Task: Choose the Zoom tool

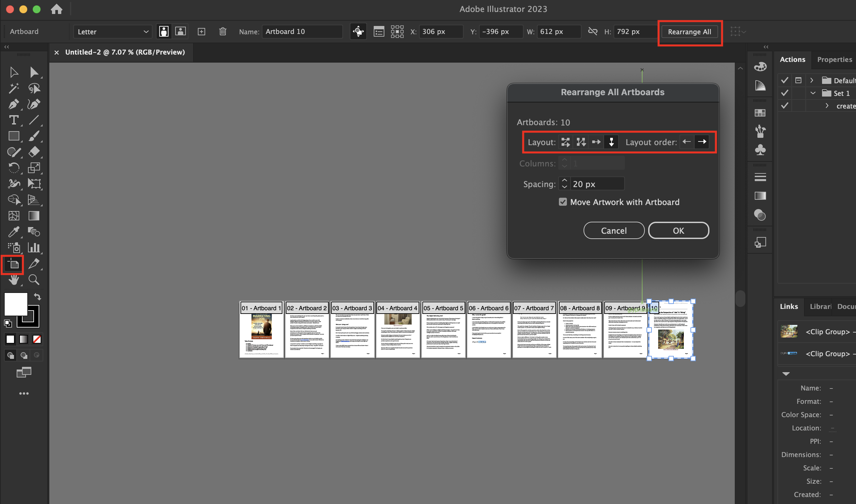Action: [x=34, y=280]
